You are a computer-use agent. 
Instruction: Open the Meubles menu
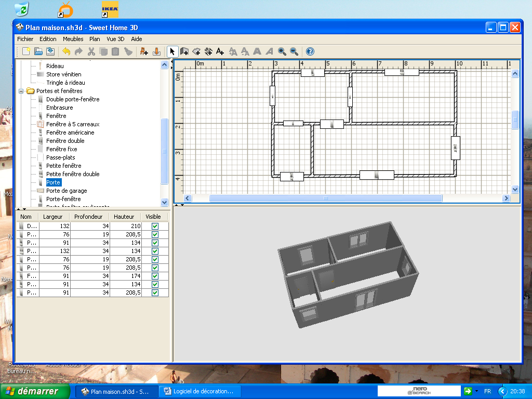73,39
